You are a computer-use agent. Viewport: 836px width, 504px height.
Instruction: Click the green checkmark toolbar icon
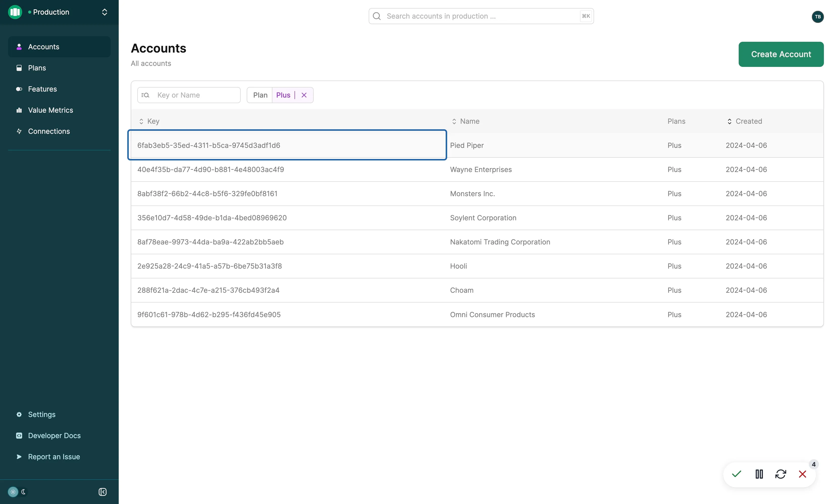(736, 474)
